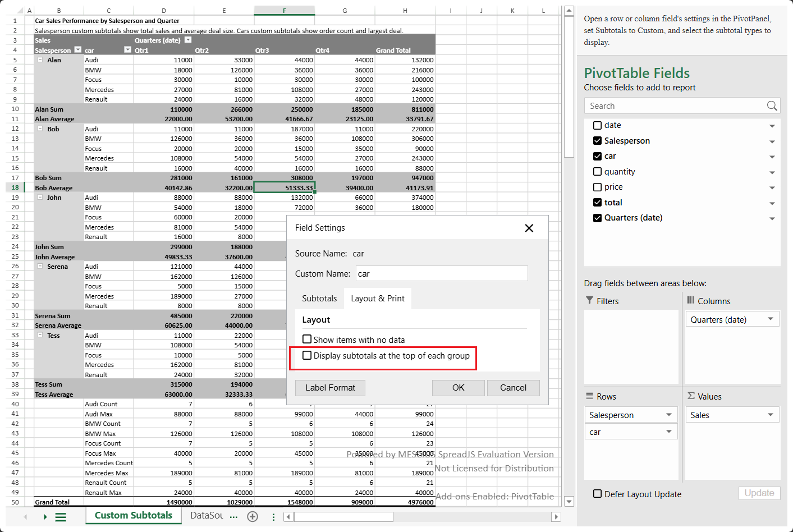793x532 pixels.
Task: Click the select-all corner of the sheet
Action: (15, 11)
